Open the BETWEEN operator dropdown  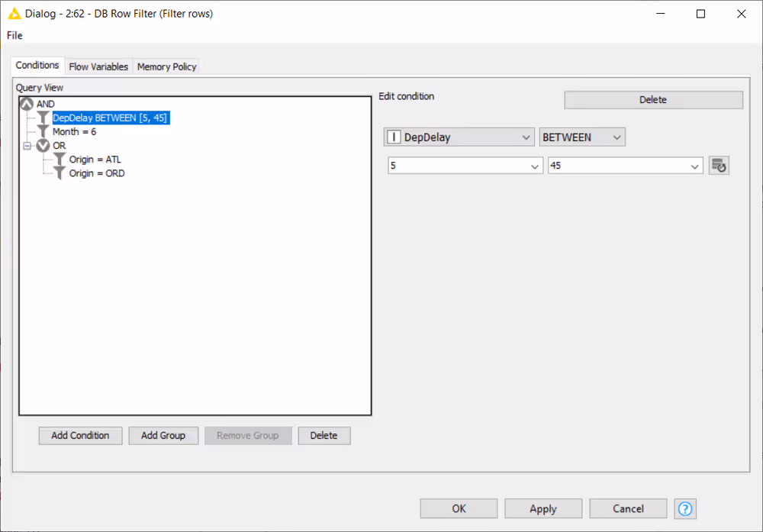coord(582,137)
